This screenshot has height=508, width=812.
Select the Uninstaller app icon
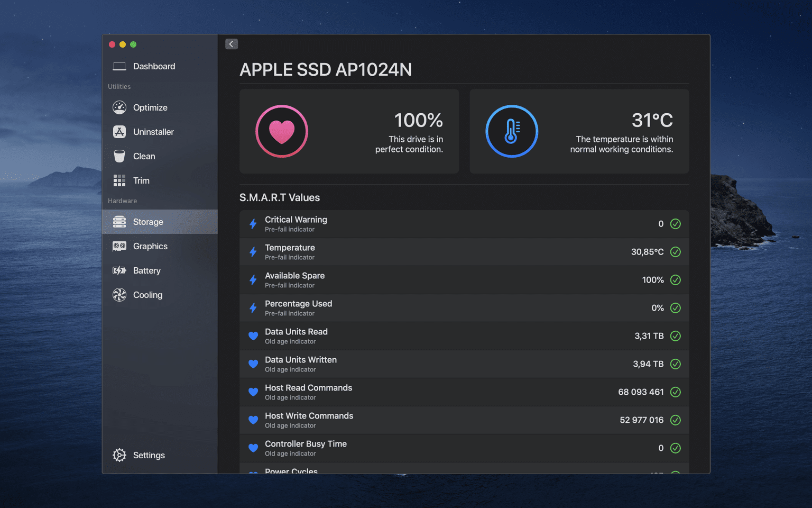(x=119, y=132)
